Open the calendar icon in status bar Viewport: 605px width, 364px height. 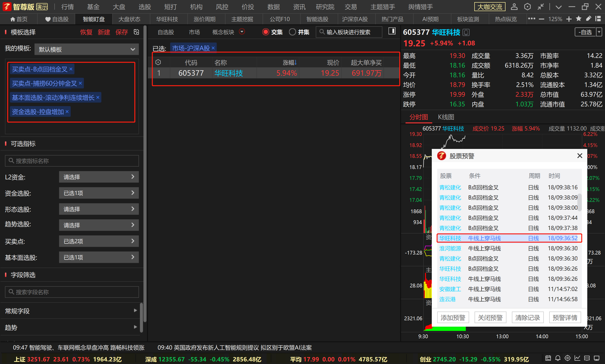[x=548, y=358]
